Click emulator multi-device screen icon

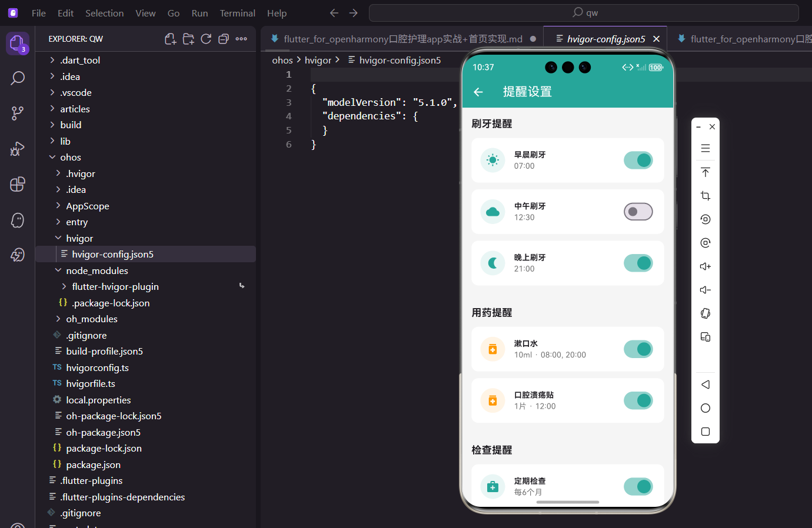click(x=705, y=337)
